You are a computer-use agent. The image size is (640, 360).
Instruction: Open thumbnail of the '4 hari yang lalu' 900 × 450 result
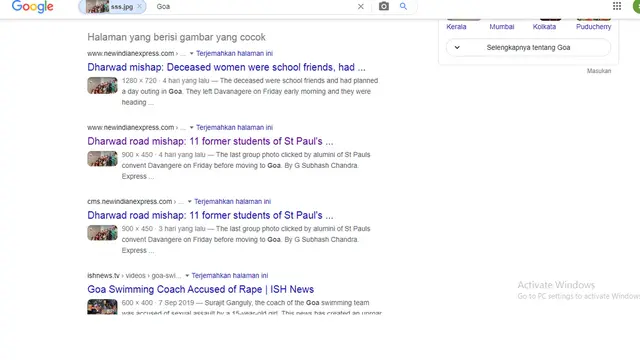[102, 159]
